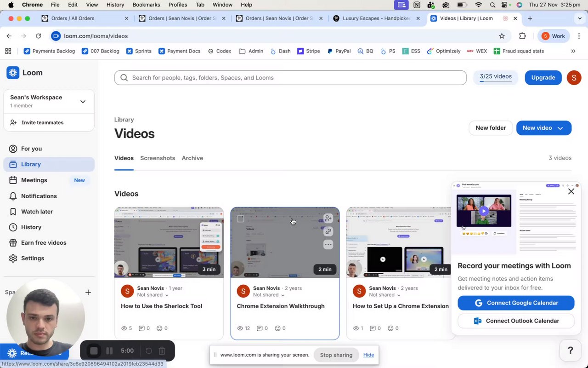Open the Optimizely bookmark
Viewport: 588px width, 368px height.
pyautogui.click(x=444, y=51)
